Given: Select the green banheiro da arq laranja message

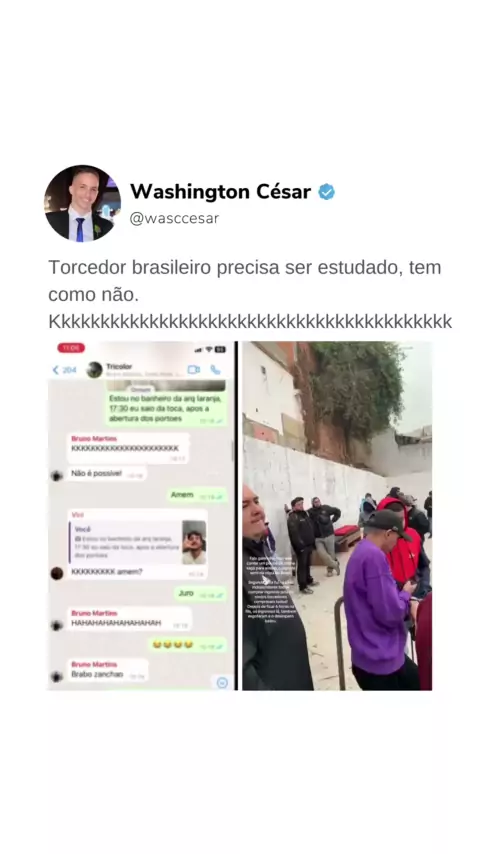Looking at the screenshot, I should (166, 404).
